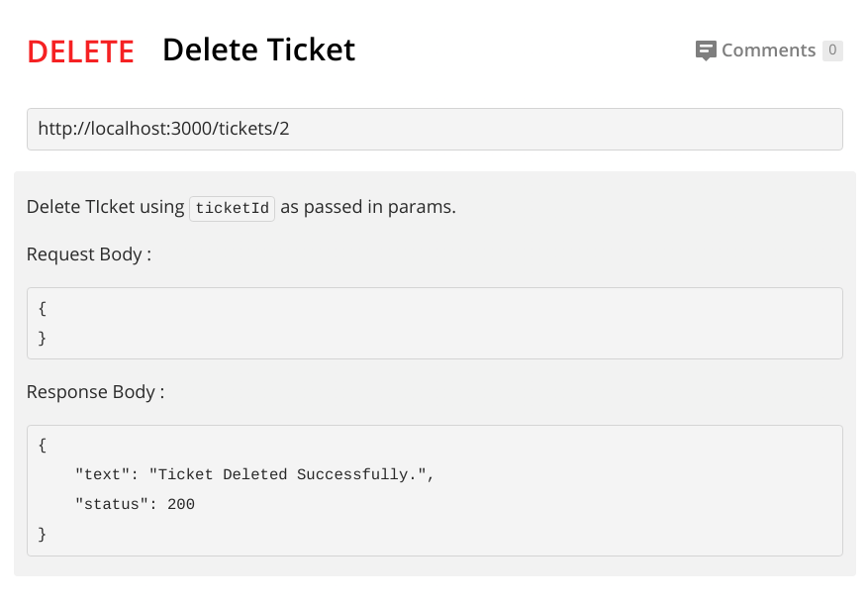Click the word Comments beside the bubble icon
The height and width of the screenshot is (606, 868).
click(x=768, y=50)
